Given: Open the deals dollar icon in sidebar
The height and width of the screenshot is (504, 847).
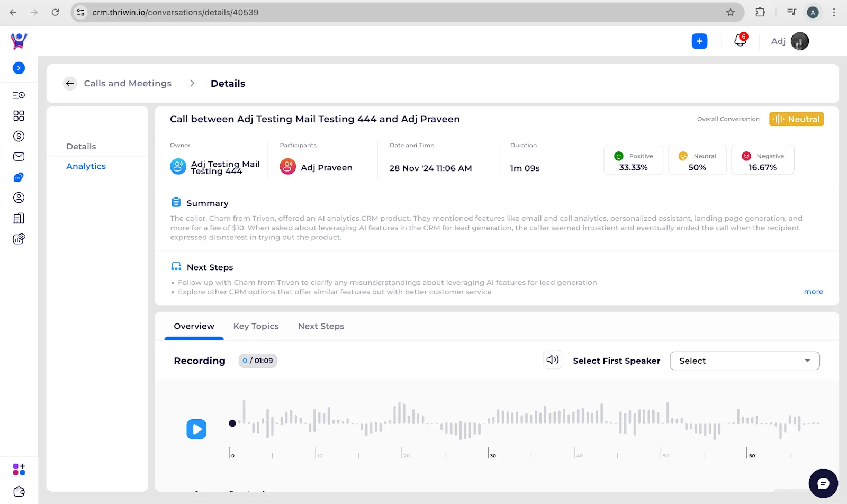Looking at the screenshot, I should point(19,136).
